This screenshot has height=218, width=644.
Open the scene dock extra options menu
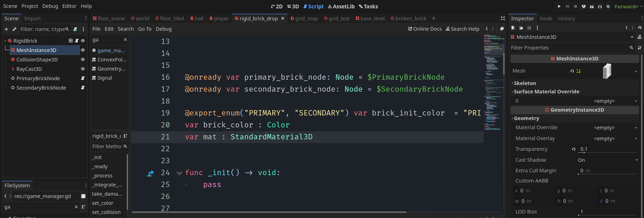click(x=83, y=29)
